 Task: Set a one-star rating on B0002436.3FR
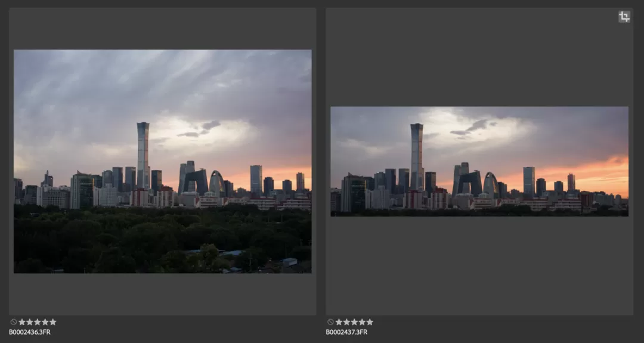click(x=22, y=322)
